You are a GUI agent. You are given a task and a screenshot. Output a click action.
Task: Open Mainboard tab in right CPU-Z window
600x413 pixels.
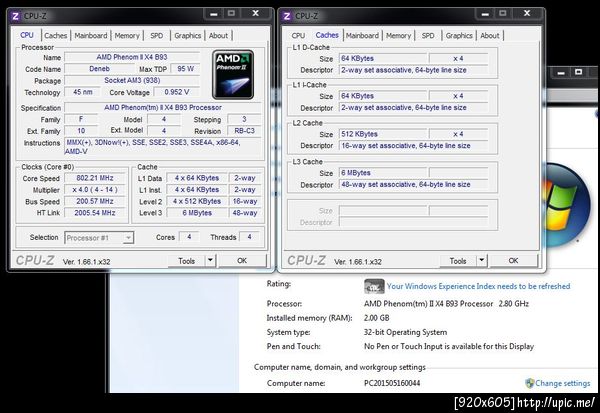pos(362,36)
